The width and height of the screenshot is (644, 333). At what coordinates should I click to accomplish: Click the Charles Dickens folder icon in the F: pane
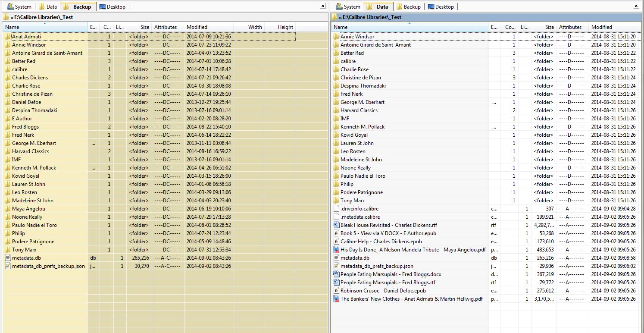pyautogui.click(x=7, y=78)
